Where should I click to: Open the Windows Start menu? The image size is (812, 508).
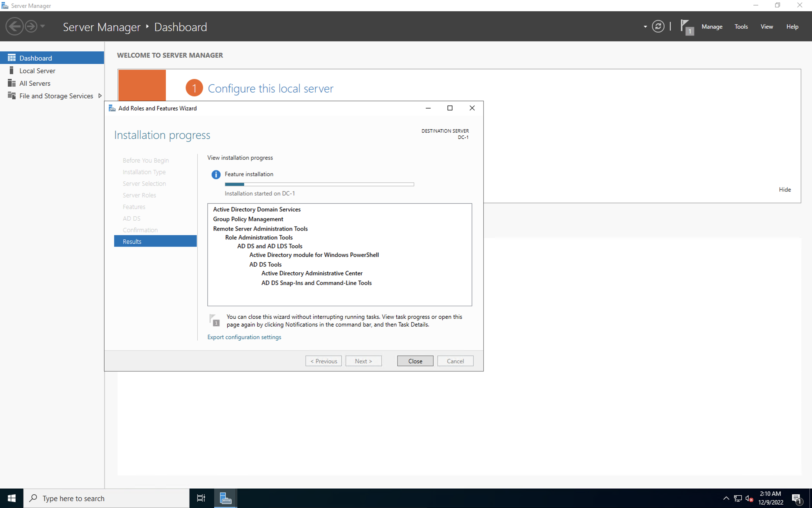pyautogui.click(x=11, y=498)
